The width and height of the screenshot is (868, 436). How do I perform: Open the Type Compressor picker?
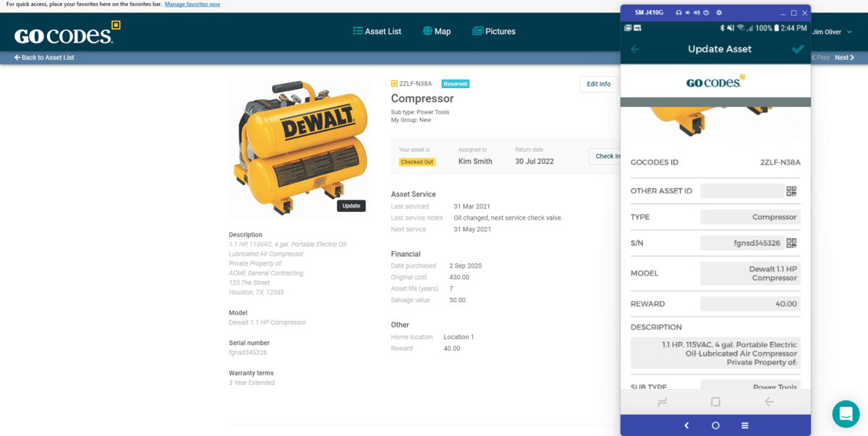pyautogui.click(x=750, y=217)
